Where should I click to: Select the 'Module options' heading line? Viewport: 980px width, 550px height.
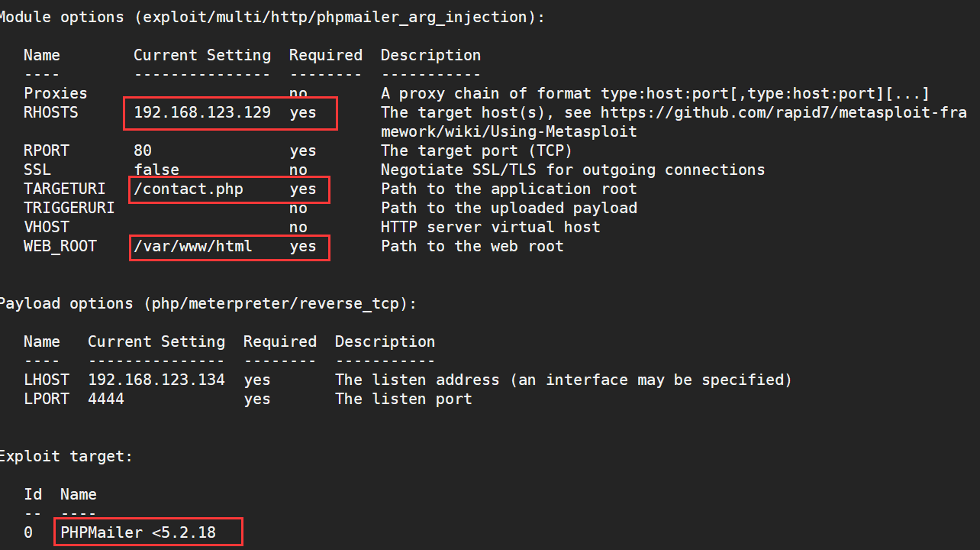click(x=271, y=17)
